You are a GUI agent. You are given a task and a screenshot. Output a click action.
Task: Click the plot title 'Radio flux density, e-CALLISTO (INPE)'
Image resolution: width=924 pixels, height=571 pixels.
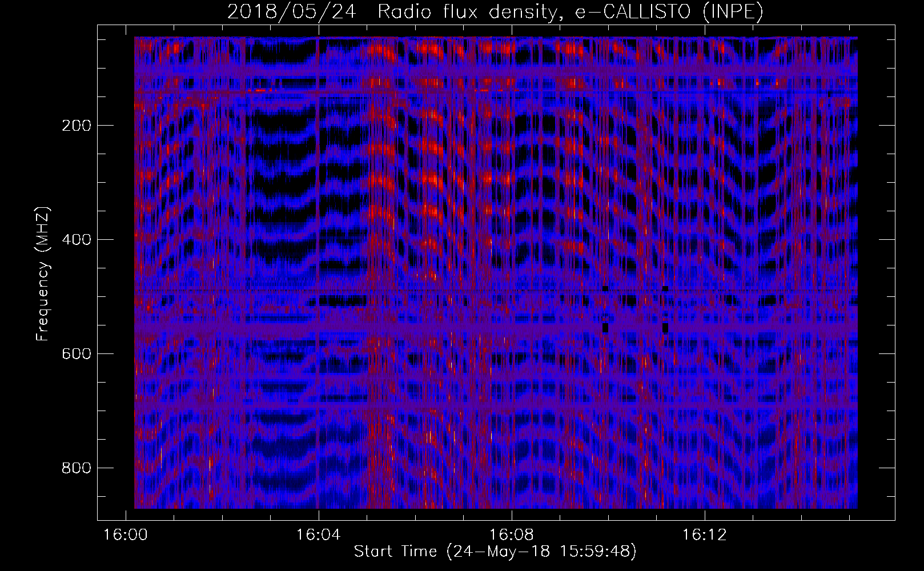(570, 12)
